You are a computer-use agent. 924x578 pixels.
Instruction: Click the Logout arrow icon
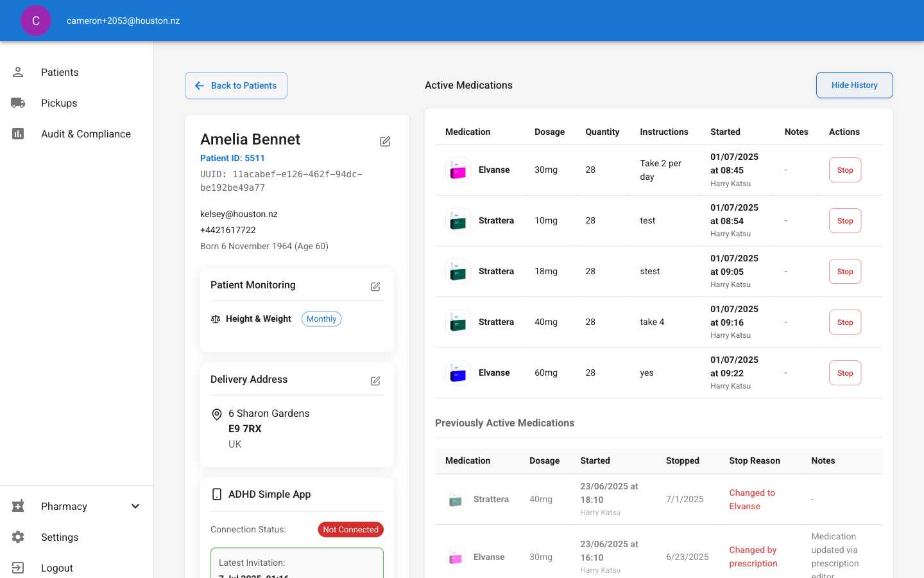18,568
